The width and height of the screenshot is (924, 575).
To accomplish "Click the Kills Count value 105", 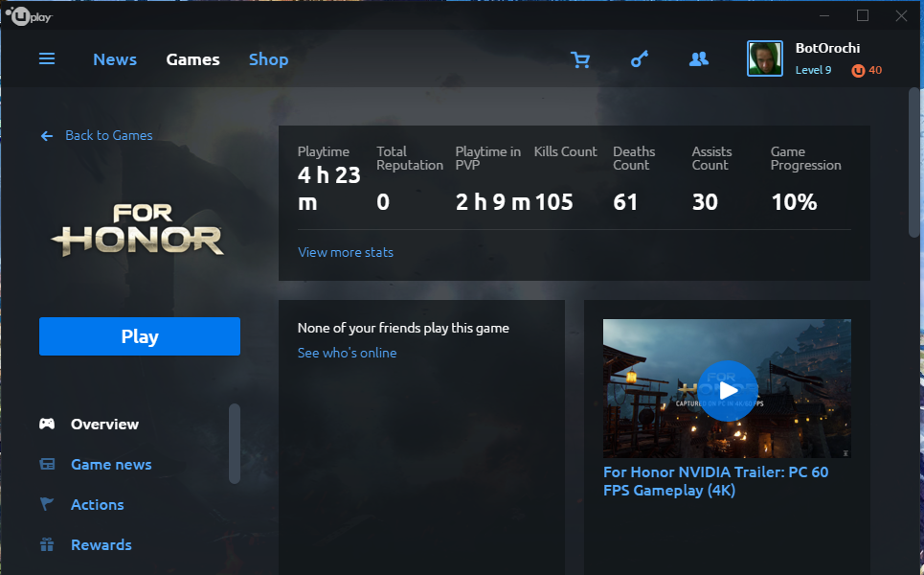I will 554,202.
